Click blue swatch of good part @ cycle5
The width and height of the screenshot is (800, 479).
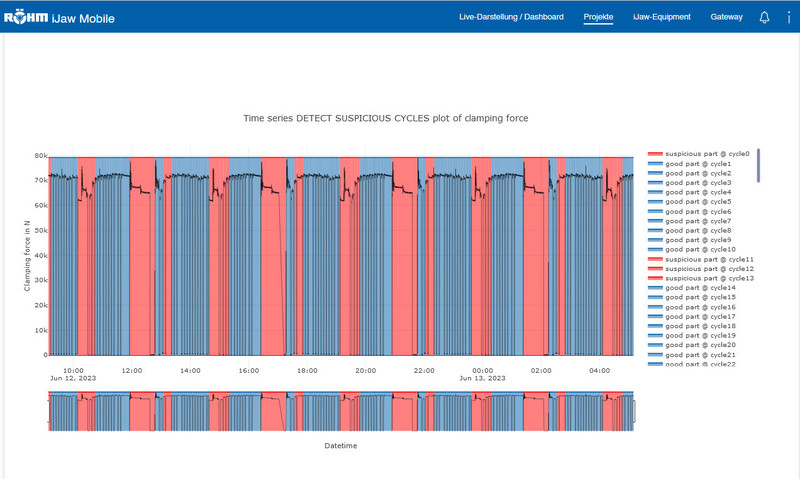[x=655, y=201]
